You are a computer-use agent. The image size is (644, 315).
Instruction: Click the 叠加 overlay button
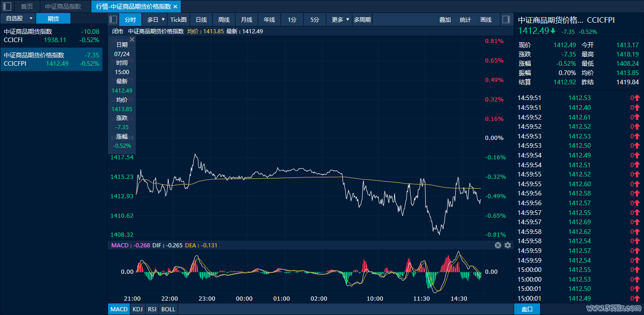click(445, 19)
